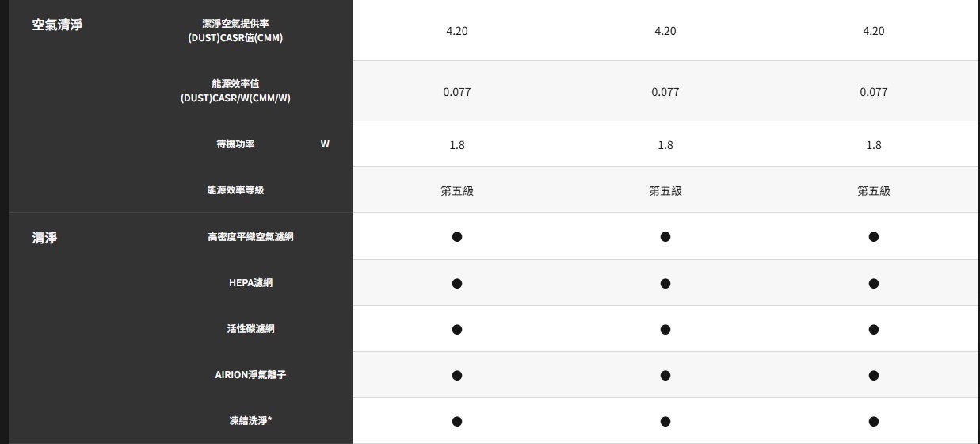Viewport: 980px width, 444px height.
Task: Click the first-column dot for HEPA濾網
Action: click(x=457, y=283)
